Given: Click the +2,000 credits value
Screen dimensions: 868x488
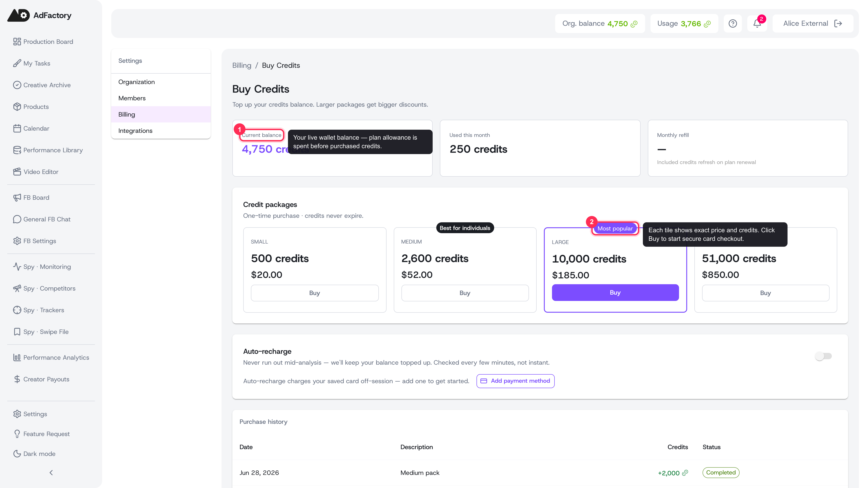Looking at the screenshot, I should [669, 473].
